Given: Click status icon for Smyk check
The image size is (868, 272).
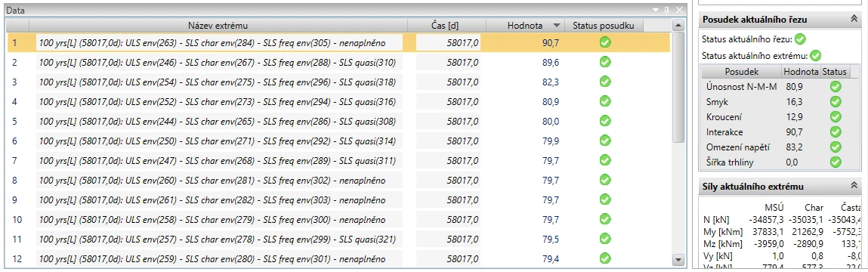Looking at the screenshot, I should [836, 102].
